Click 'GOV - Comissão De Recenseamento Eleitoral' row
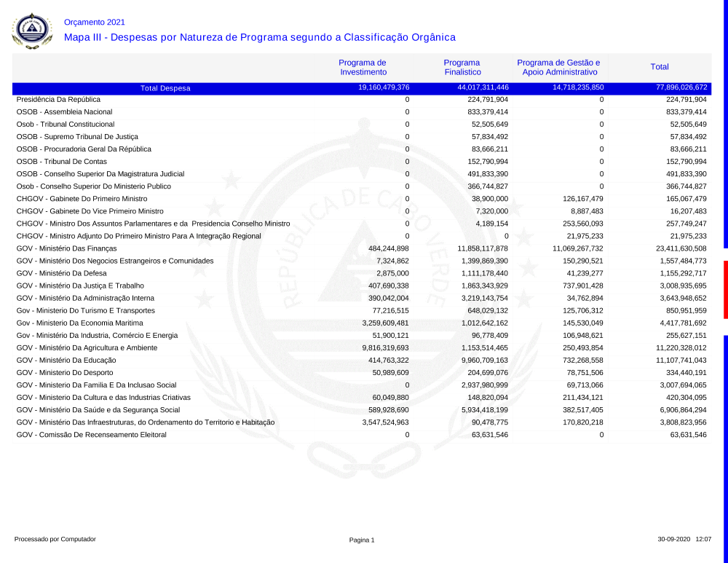 (x=91, y=435)
